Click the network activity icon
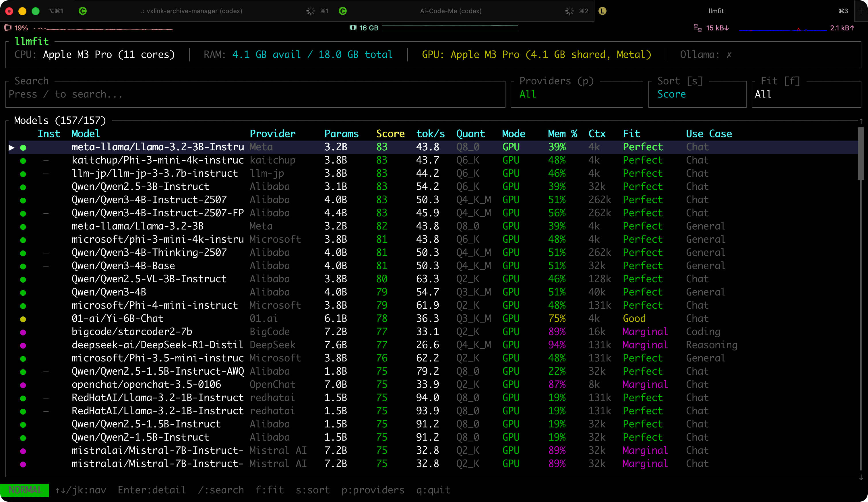 [697, 28]
